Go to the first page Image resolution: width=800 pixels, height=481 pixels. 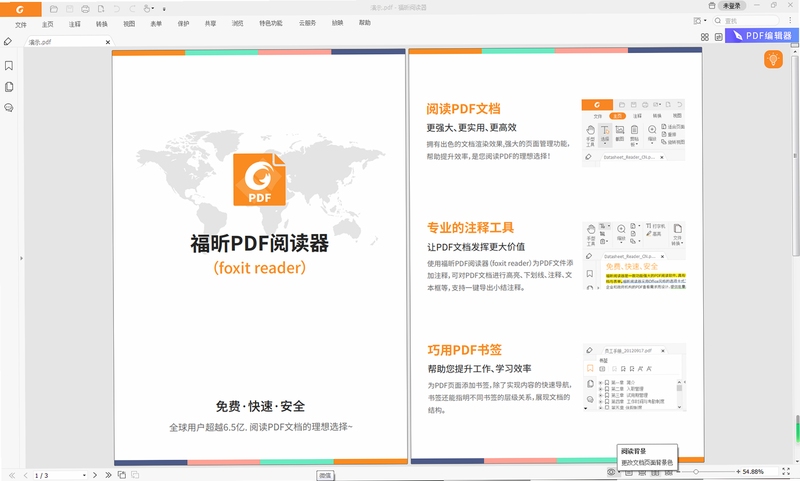click(x=12, y=475)
